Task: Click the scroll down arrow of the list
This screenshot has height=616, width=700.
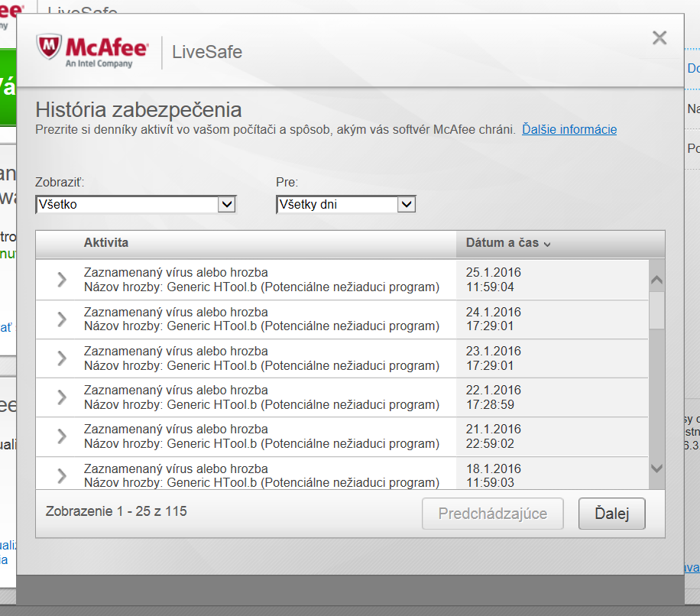Action: tap(656, 468)
